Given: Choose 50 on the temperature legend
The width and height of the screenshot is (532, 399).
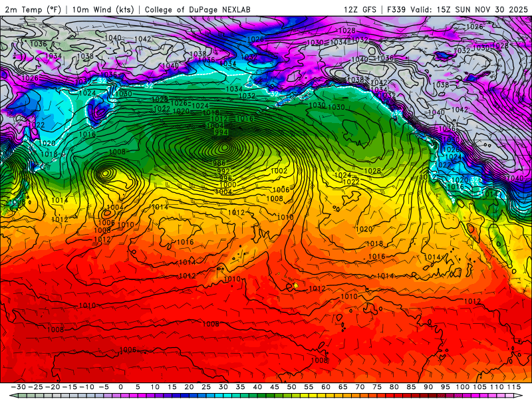Looking at the screenshot, I should [x=291, y=387].
